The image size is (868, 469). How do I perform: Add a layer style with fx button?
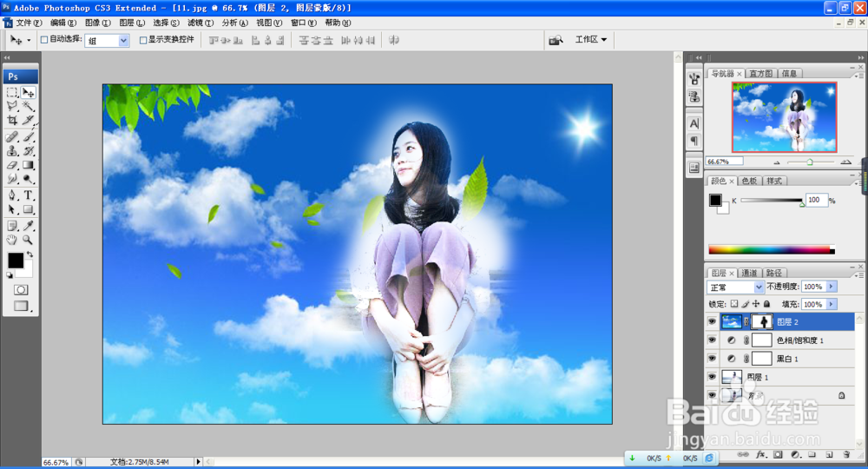pyautogui.click(x=761, y=454)
